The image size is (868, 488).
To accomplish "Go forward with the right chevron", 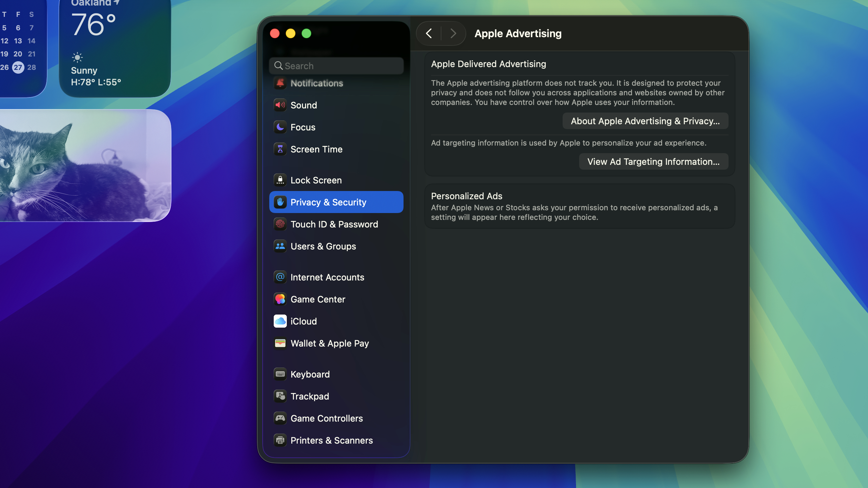I will point(453,33).
